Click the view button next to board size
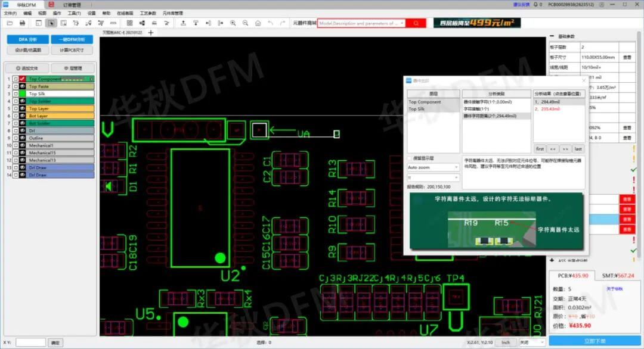 pos(627,57)
